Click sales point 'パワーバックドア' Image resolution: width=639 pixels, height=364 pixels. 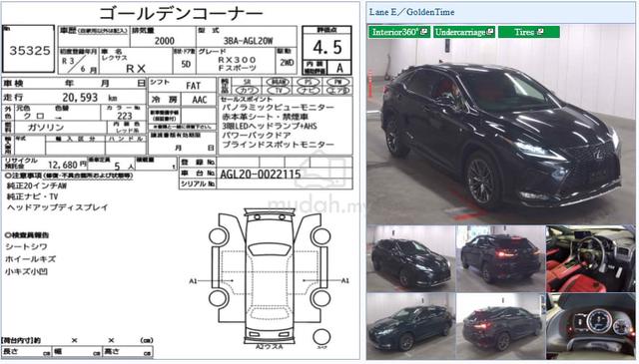tap(257, 136)
